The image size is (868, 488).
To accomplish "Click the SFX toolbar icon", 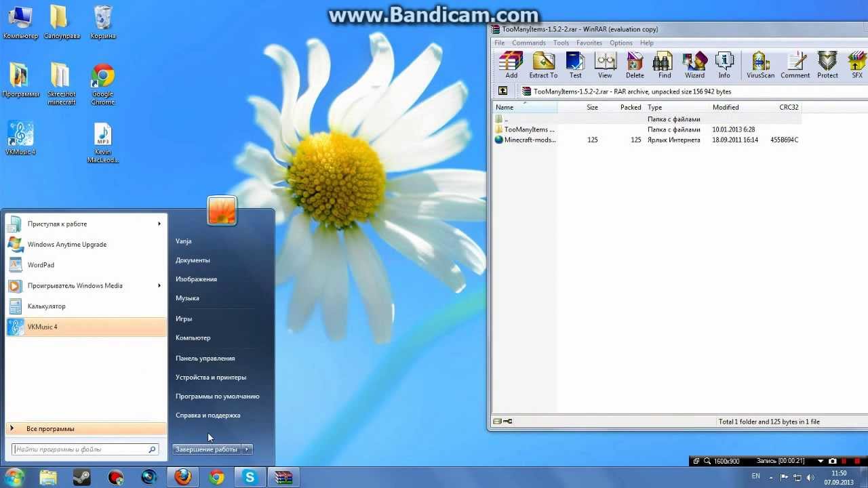I will [x=857, y=65].
